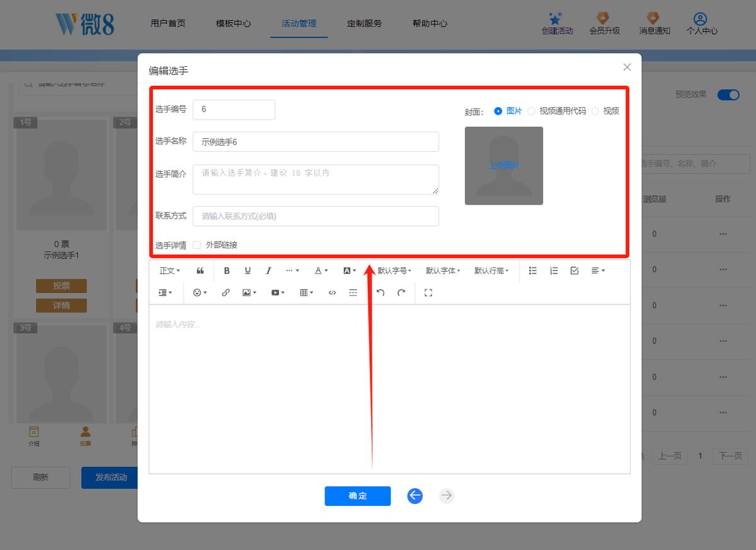Go to 帮助中心 in top navigation
Screen dimensions: 756x550
pyautogui.click(x=430, y=23)
